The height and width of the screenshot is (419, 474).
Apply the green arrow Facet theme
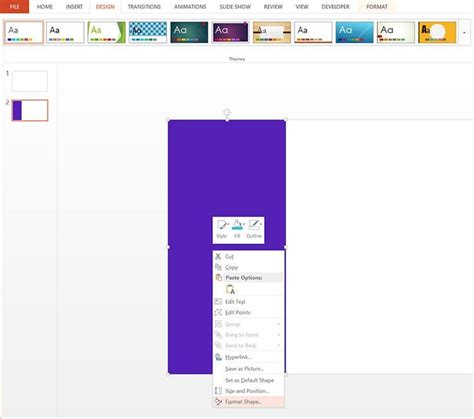[x=107, y=32]
